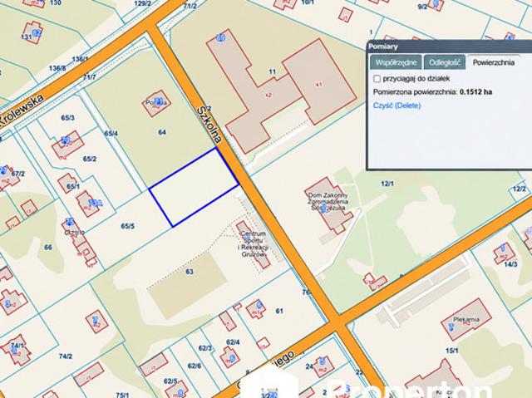Click parcel number 63 on the map
The image size is (532, 398).
(x=190, y=272)
